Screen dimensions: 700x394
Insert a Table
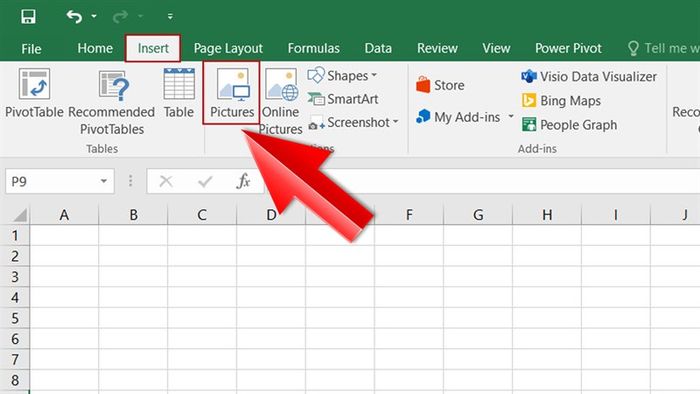click(x=179, y=94)
